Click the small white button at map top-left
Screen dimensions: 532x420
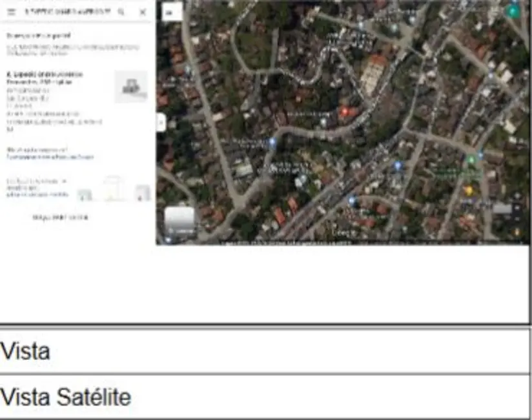171,12
